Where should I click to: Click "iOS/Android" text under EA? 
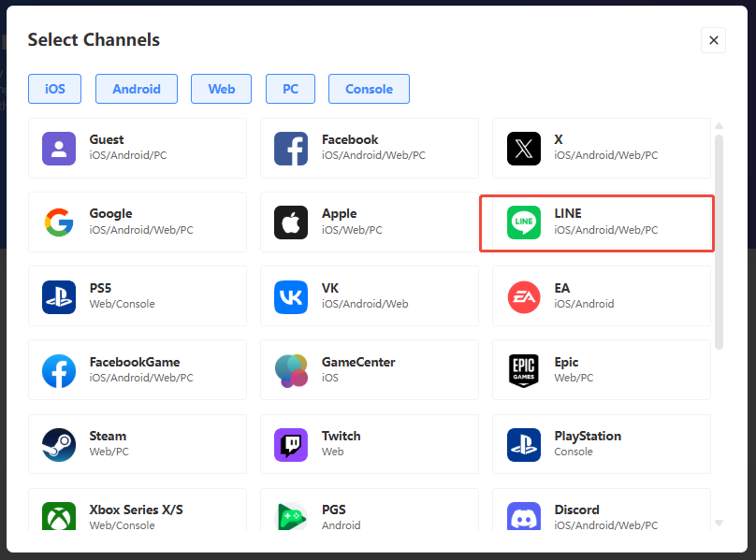tap(584, 304)
